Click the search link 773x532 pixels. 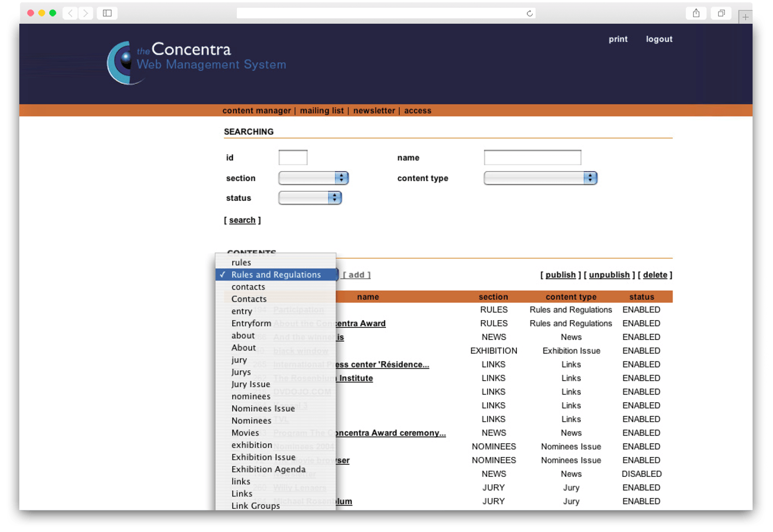coord(242,220)
